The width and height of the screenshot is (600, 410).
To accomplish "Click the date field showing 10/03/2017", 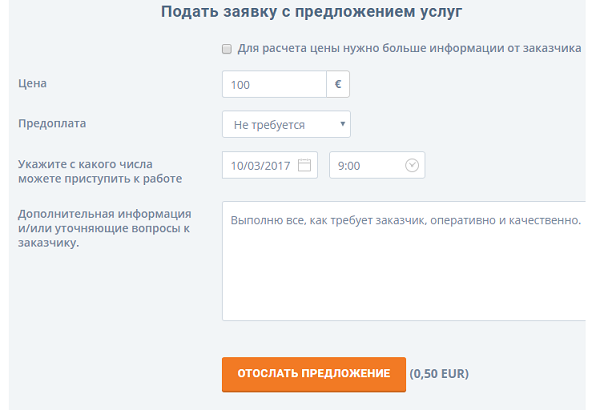I will [260, 165].
